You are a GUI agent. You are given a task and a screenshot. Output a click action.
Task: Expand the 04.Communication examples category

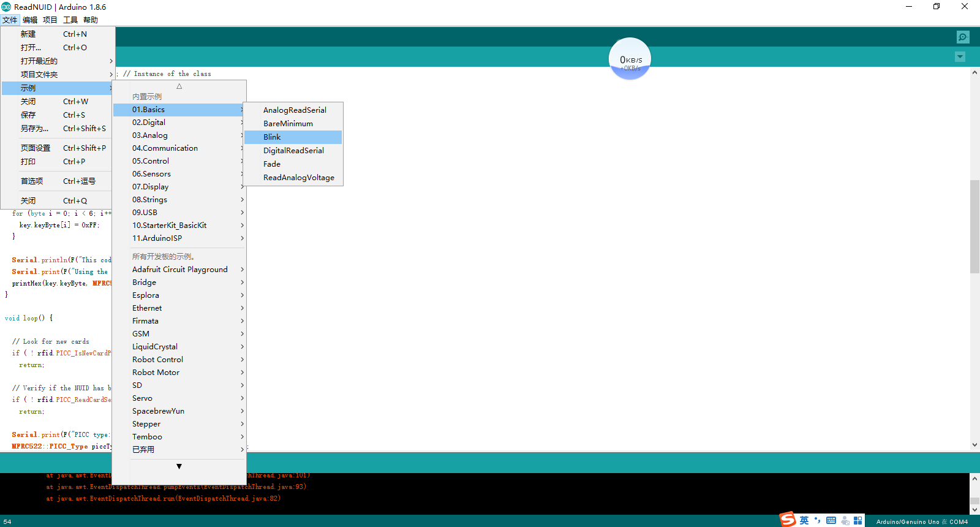pos(179,148)
